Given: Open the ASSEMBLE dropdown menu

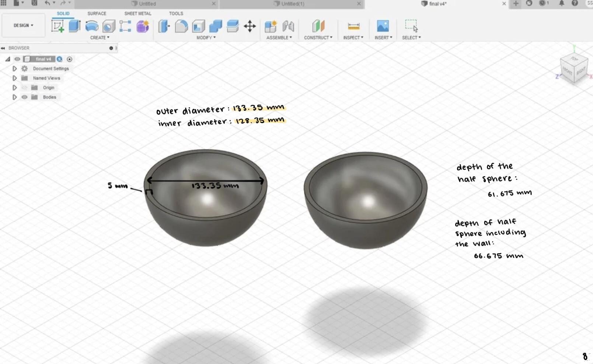Looking at the screenshot, I should (x=279, y=38).
